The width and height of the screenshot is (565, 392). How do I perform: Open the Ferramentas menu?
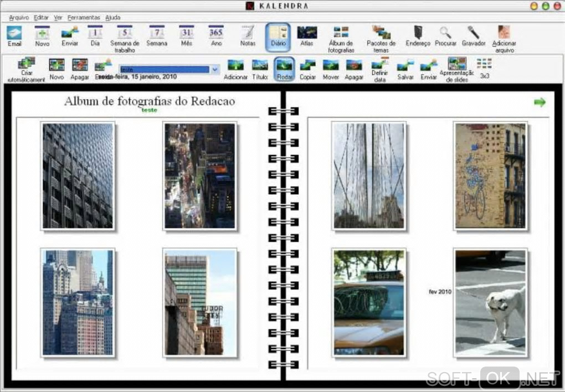point(84,17)
